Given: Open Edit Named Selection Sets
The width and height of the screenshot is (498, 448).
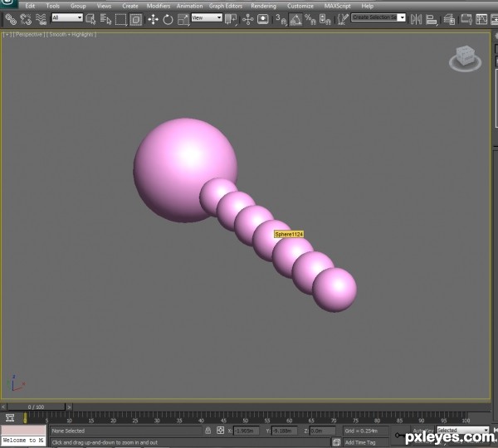Looking at the screenshot, I should point(342,19).
